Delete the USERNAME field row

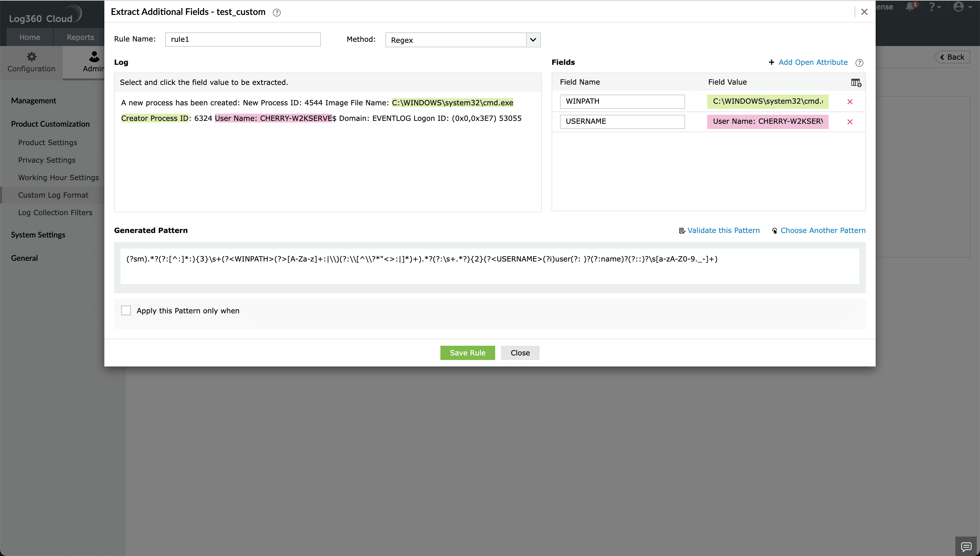pyautogui.click(x=850, y=122)
